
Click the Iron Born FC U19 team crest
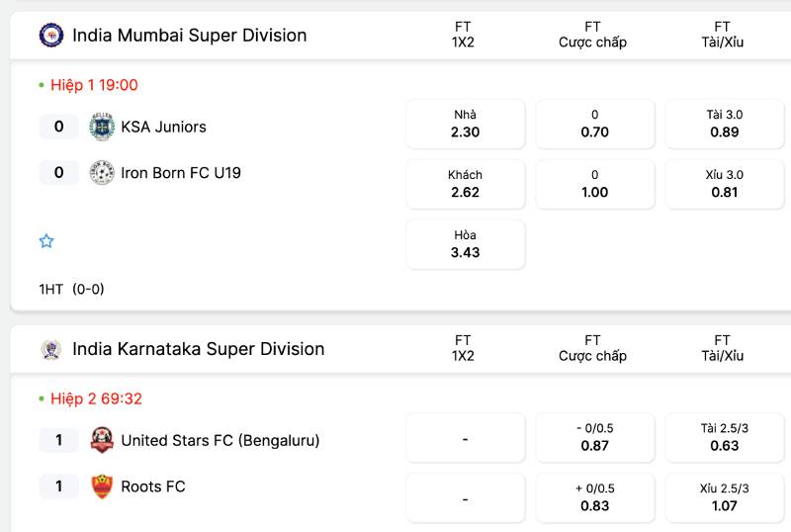coord(102,173)
